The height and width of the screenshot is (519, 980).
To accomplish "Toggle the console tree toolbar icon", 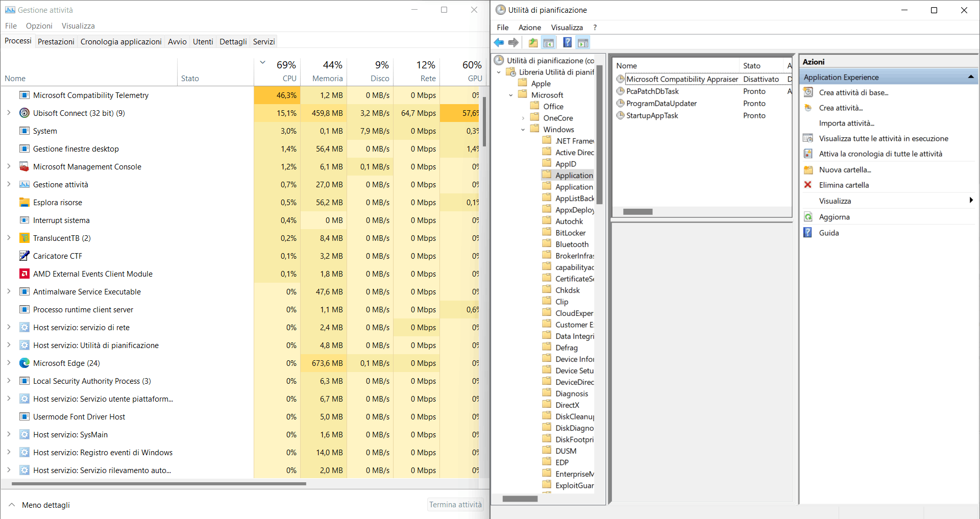I will click(549, 43).
